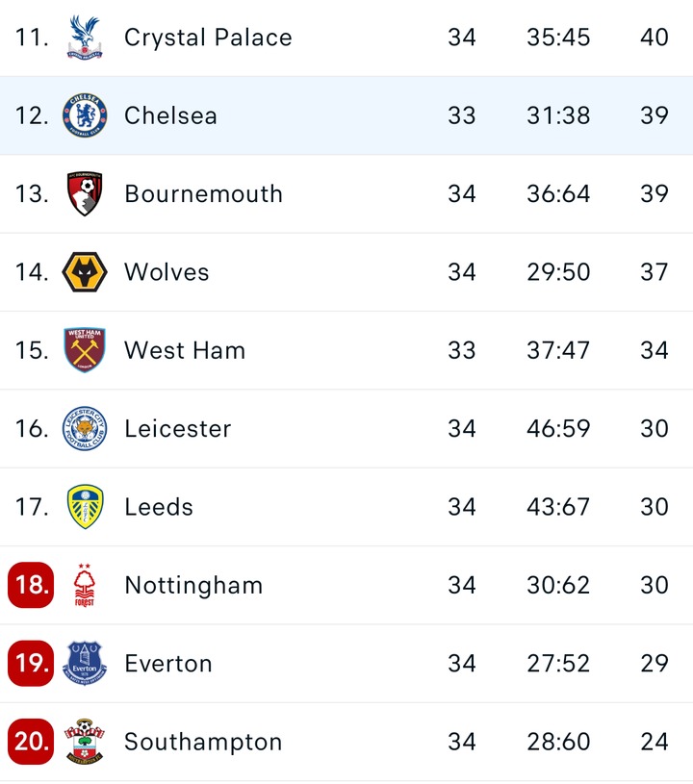693x784 pixels.
Task: Click Leicester's goal record 46:59
Action: pos(558,429)
